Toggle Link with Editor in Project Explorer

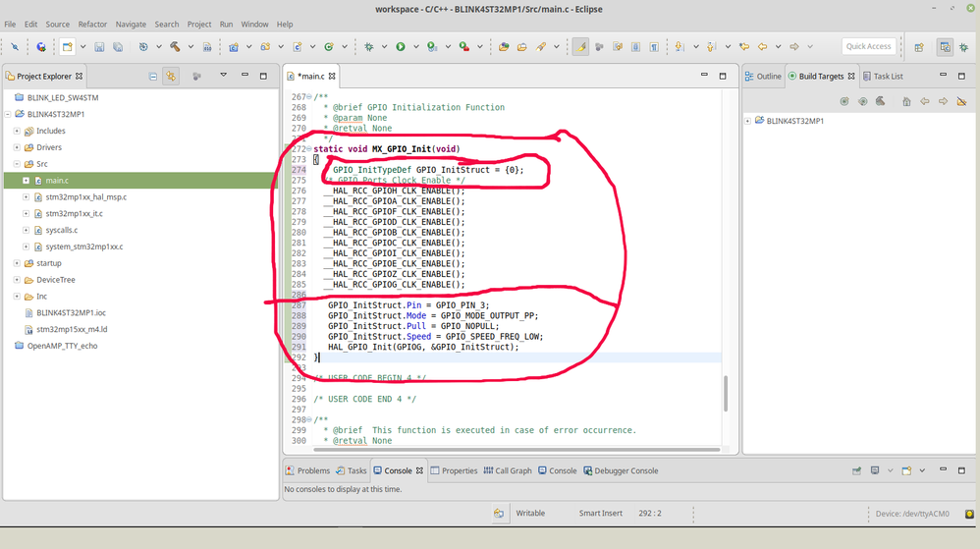pyautogui.click(x=171, y=77)
